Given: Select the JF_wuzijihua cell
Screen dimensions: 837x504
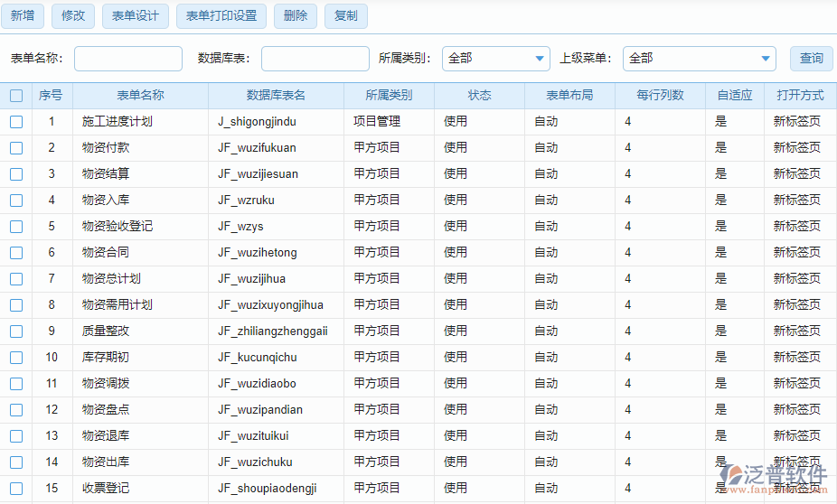Looking at the screenshot, I should (276, 278).
